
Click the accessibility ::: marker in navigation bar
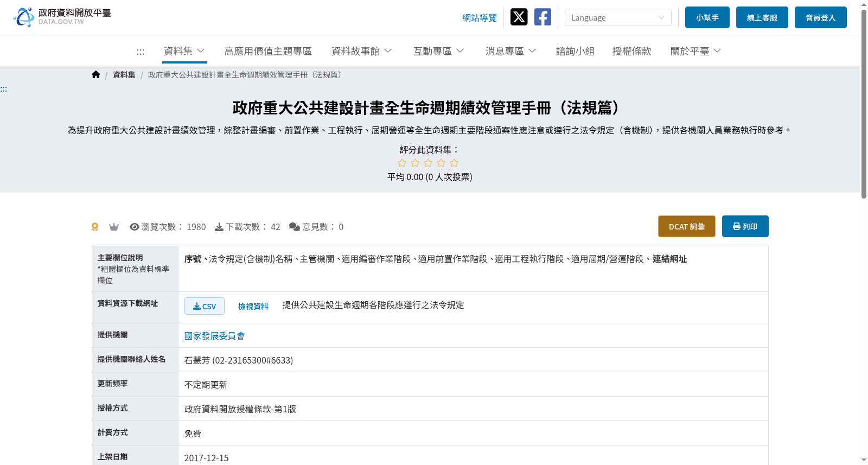click(x=141, y=52)
